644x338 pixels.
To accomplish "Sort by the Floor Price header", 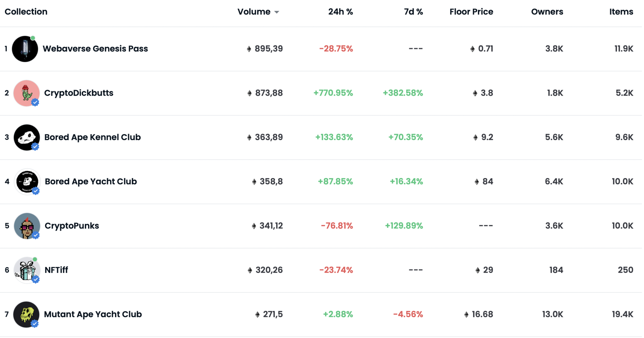I will 471,12.
